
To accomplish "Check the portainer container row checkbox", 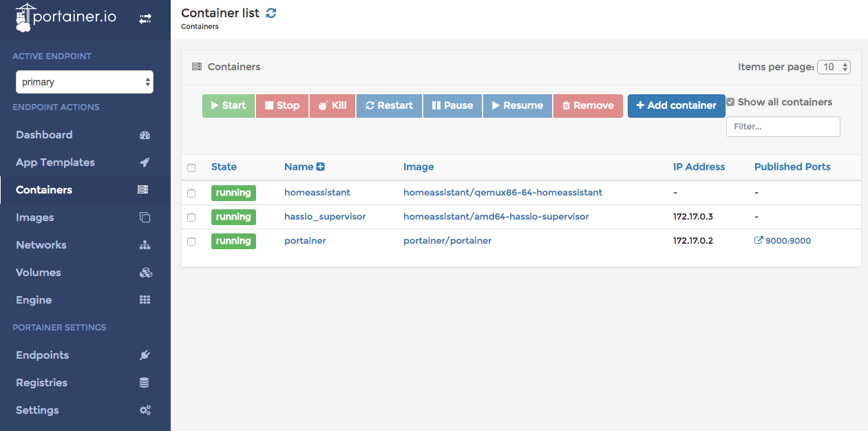I will click(191, 242).
